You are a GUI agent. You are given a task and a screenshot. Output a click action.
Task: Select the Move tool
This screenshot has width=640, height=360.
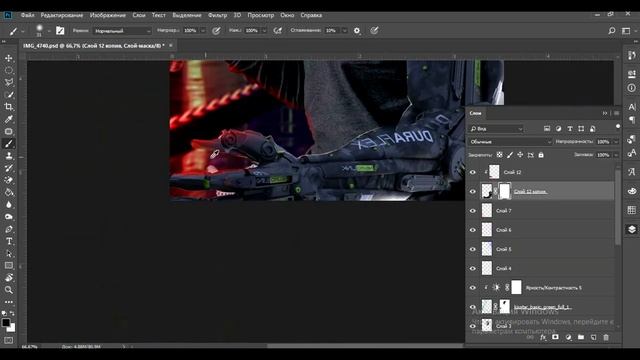point(9,58)
